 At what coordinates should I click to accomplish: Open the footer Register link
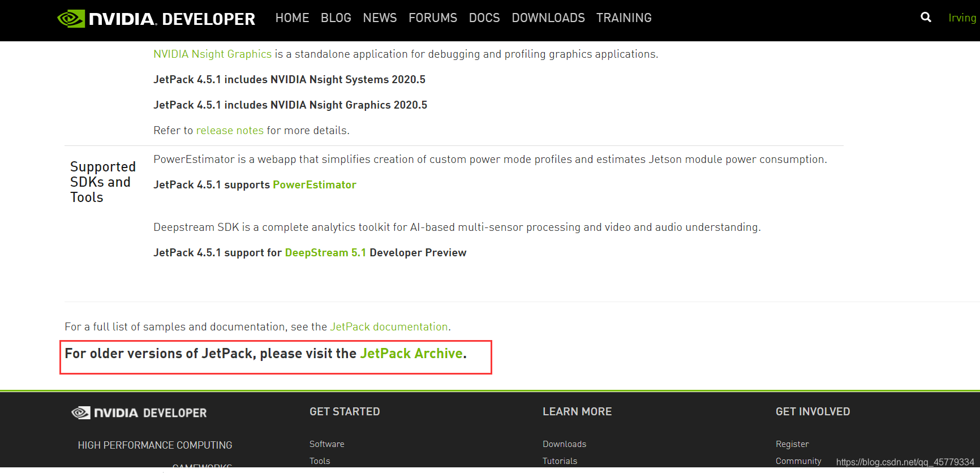(792, 444)
